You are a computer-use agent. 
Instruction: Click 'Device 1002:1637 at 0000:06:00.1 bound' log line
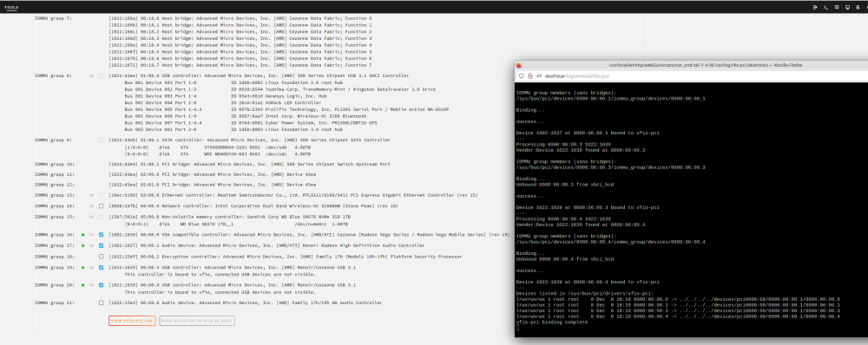tap(588, 133)
